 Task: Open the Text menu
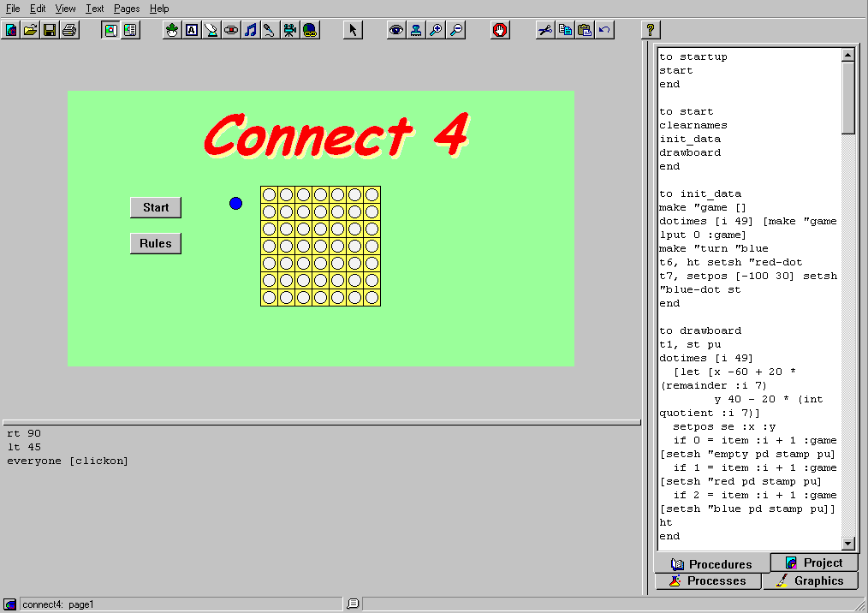[95, 9]
